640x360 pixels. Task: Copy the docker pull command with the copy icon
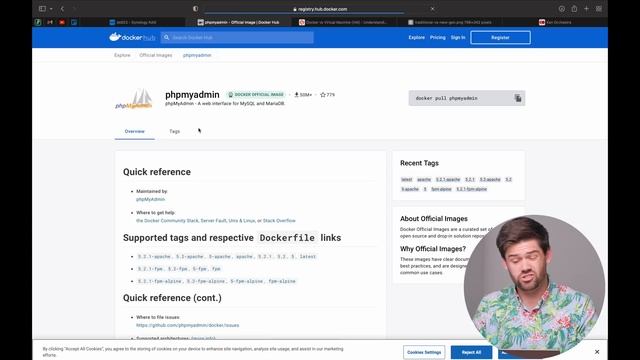pos(518,98)
